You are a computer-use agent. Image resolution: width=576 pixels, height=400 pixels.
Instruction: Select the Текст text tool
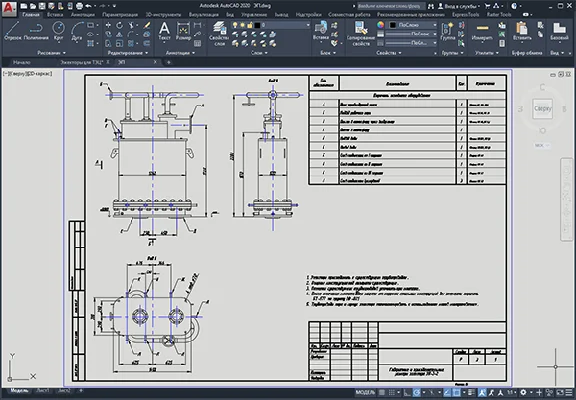[x=164, y=31]
